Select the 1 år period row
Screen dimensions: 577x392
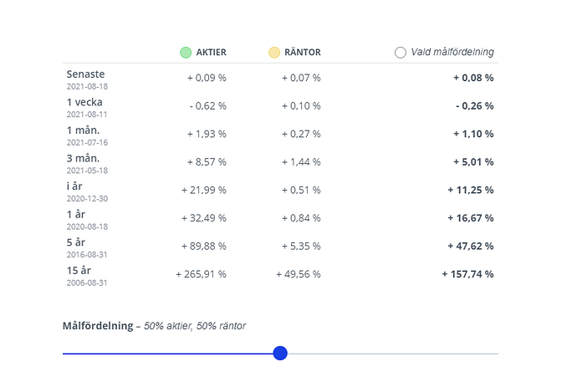280,220
